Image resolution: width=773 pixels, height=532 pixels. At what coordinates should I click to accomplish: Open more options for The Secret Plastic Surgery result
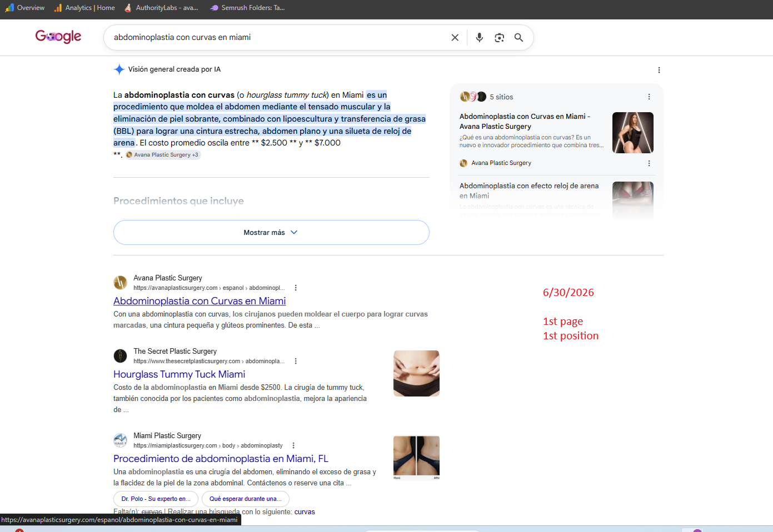point(296,361)
